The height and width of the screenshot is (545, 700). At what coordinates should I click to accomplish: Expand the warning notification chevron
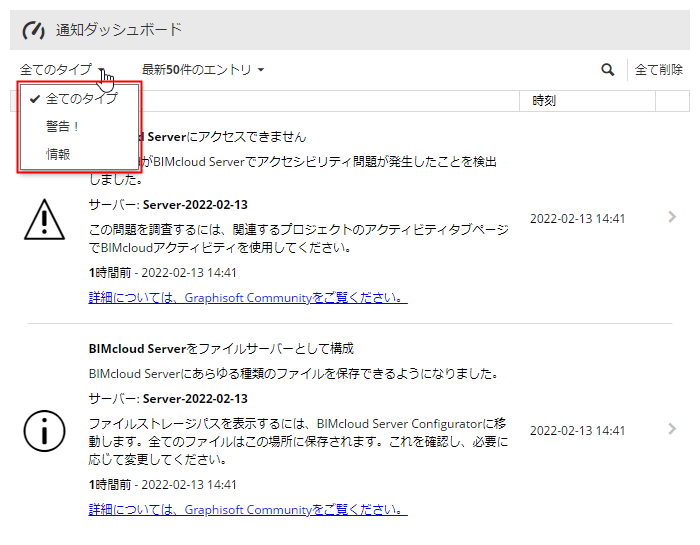point(672,217)
